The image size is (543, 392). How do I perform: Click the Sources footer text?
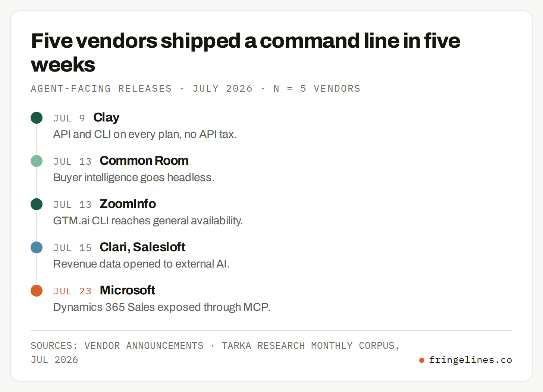coord(215,353)
